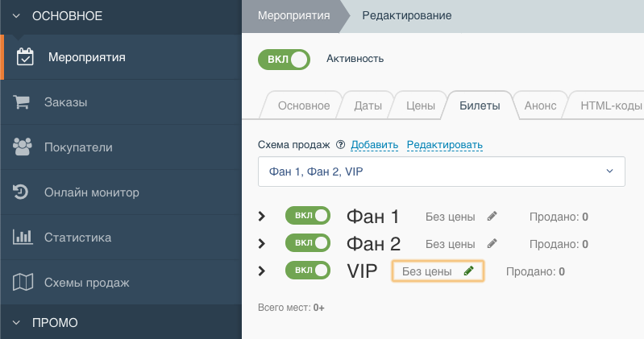The width and height of the screenshot is (644, 339).
Task: Click the Мероприятия calendar icon in sidebar
Action: (25, 57)
